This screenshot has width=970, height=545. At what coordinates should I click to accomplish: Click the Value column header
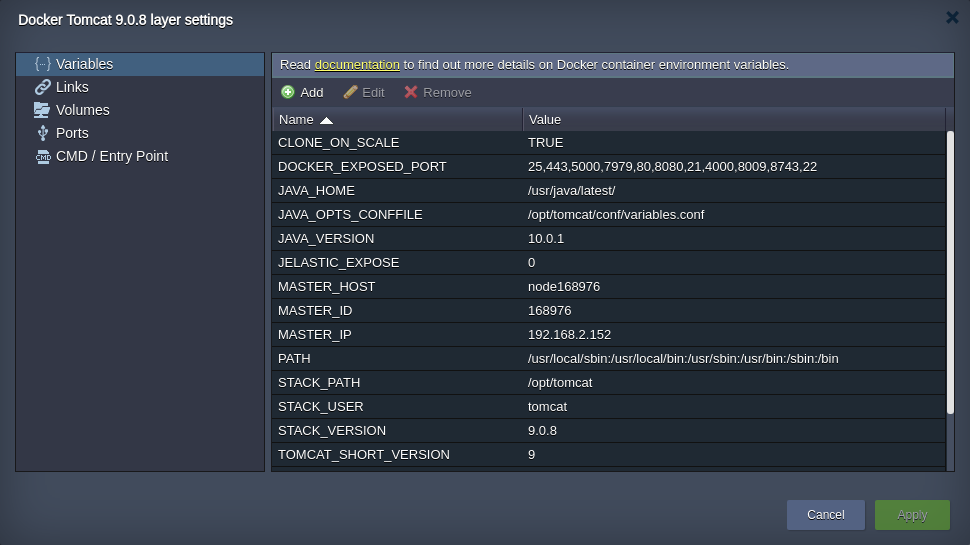[x=734, y=119]
